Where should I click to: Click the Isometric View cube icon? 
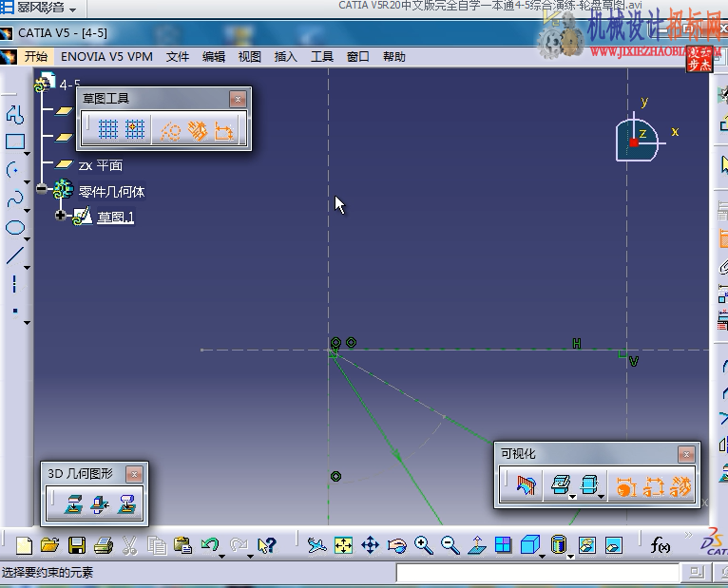[529, 545]
